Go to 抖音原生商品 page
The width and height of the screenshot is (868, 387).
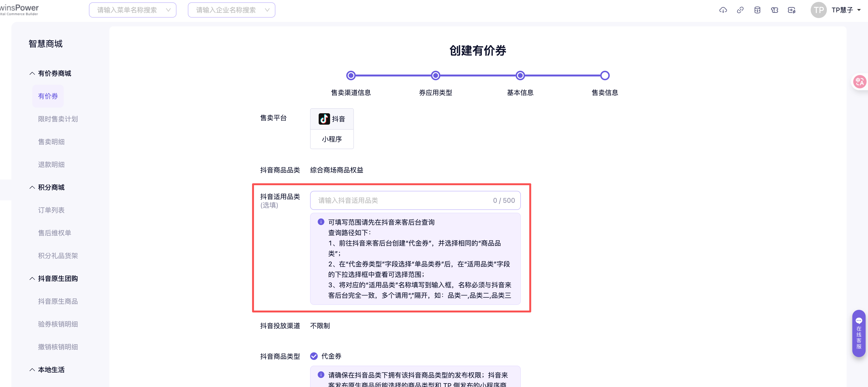pyautogui.click(x=58, y=301)
